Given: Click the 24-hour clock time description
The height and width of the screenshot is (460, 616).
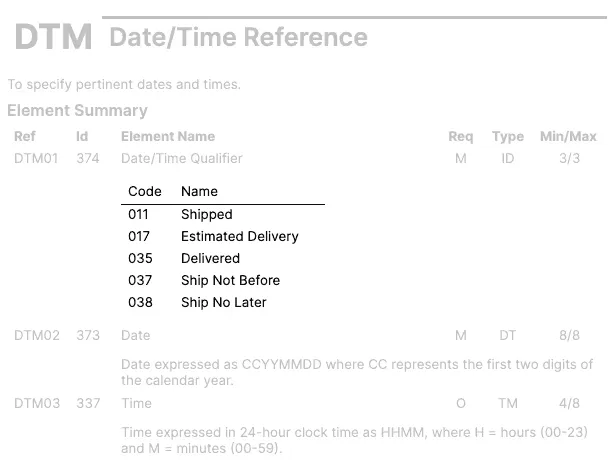Looking at the screenshot, I should (x=354, y=440).
